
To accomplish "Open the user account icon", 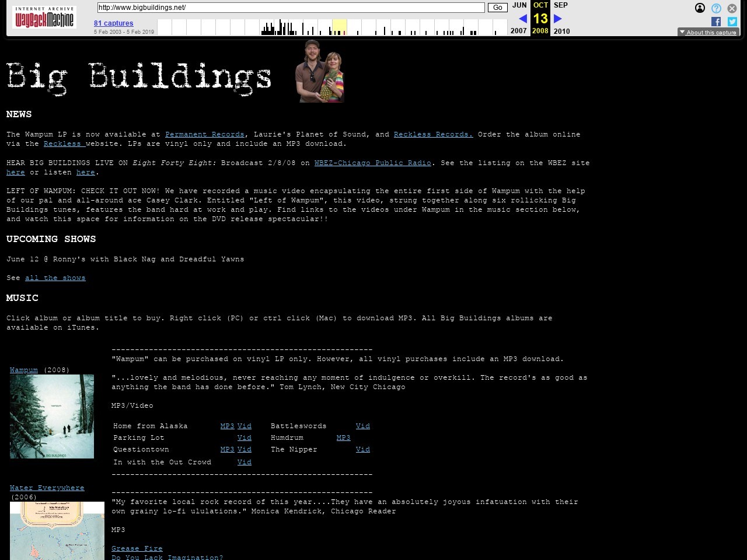I will point(700,8).
